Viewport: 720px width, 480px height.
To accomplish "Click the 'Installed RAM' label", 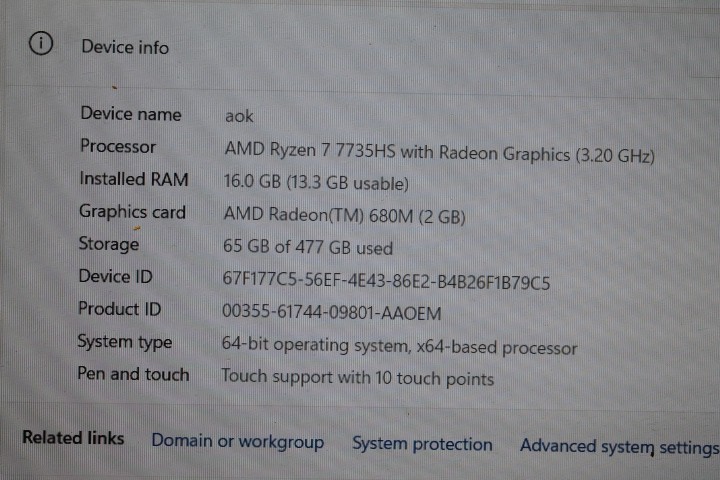I will point(134,179).
